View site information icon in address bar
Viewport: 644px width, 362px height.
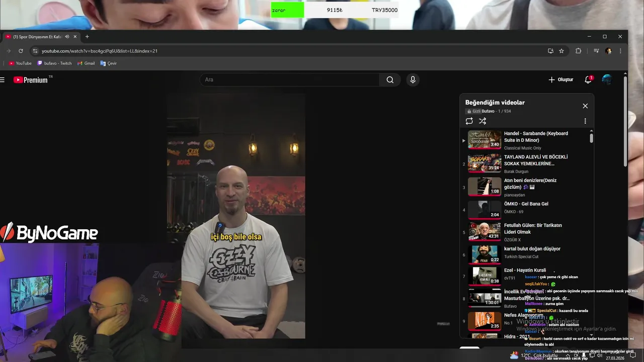[35, 51]
